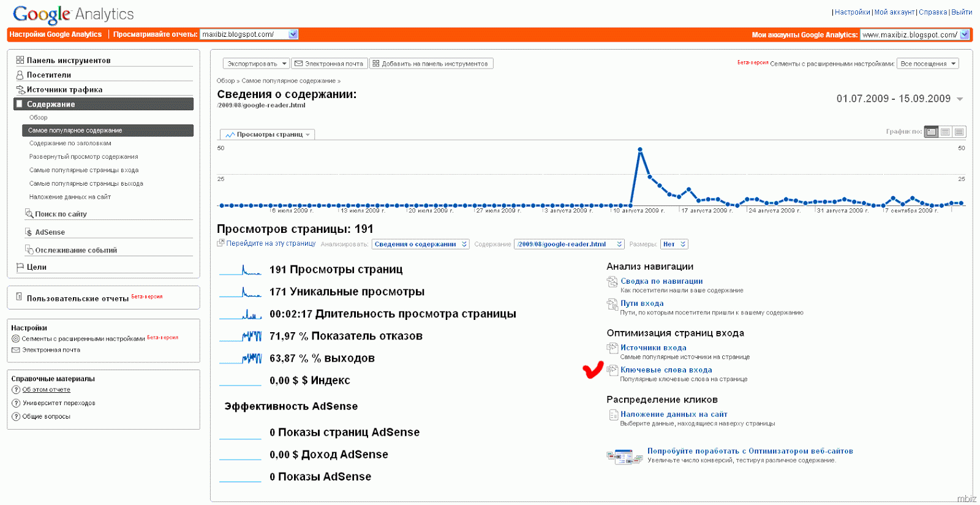Click the Website Optimizer thumbnail icon
The width and height of the screenshot is (980, 505).
click(624, 457)
